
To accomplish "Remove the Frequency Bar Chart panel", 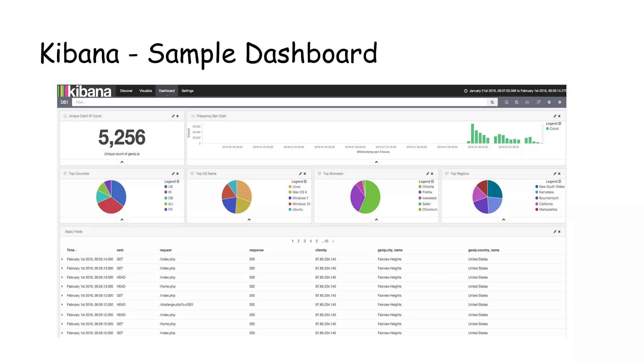I will click(559, 116).
